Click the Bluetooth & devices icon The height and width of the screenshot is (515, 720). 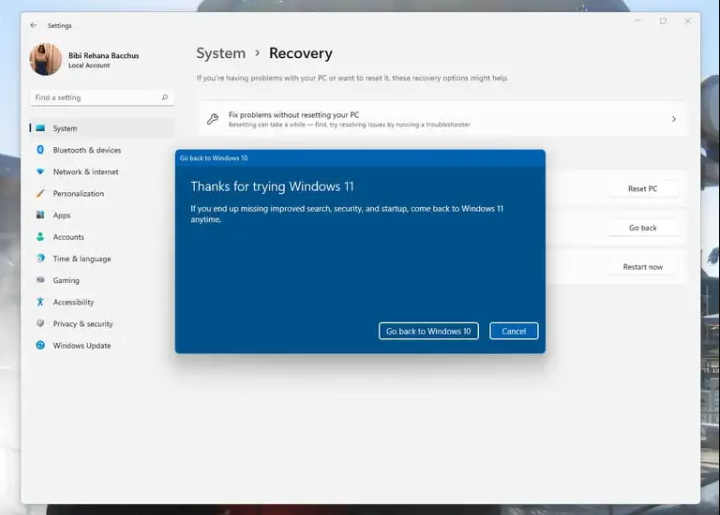(40, 150)
